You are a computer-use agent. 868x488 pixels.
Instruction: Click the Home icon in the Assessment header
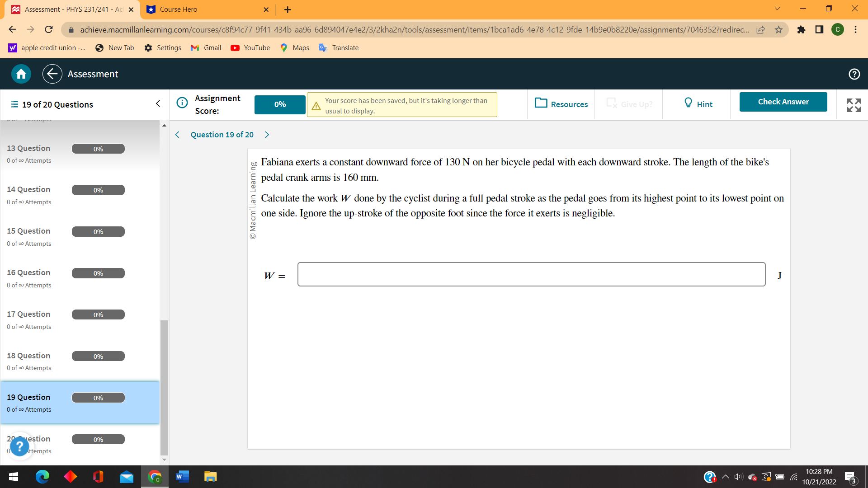click(21, 74)
